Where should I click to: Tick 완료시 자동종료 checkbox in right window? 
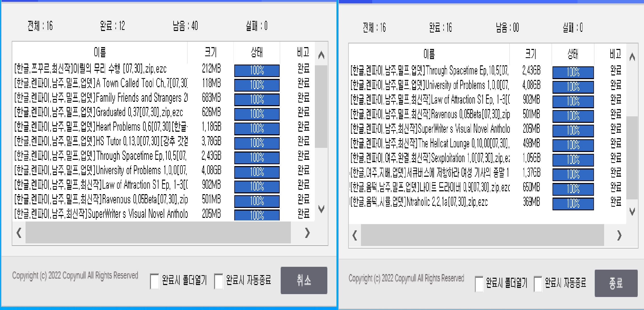pos(538,284)
